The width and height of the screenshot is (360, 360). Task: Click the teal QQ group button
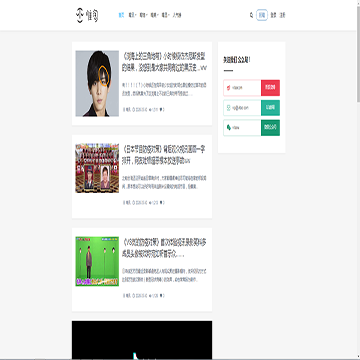click(270, 108)
